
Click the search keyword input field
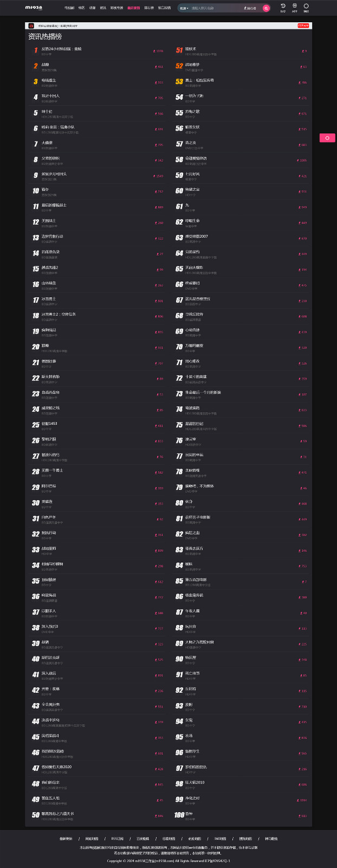coord(216,8)
